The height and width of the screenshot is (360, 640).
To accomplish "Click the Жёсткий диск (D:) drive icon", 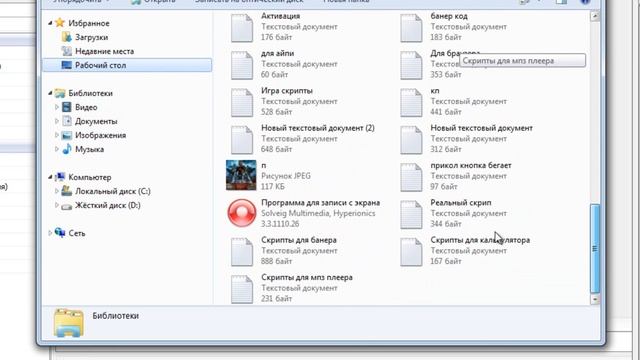I will (67, 205).
